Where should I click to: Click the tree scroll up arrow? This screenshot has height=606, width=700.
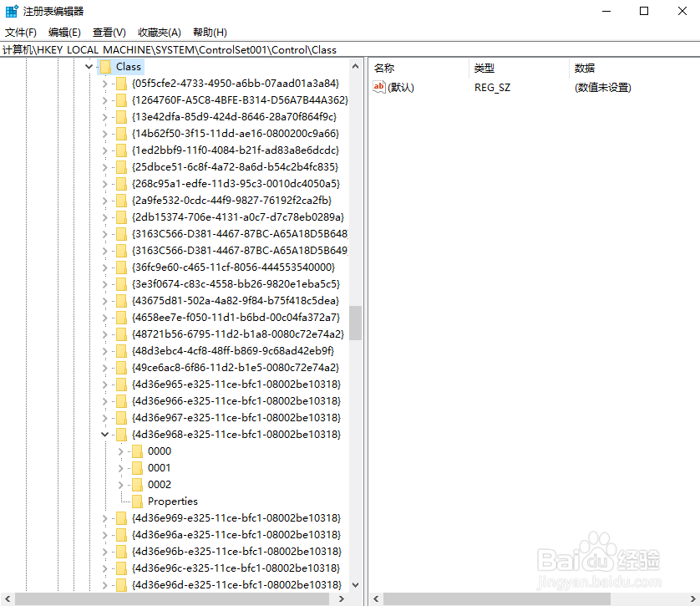point(355,66)
